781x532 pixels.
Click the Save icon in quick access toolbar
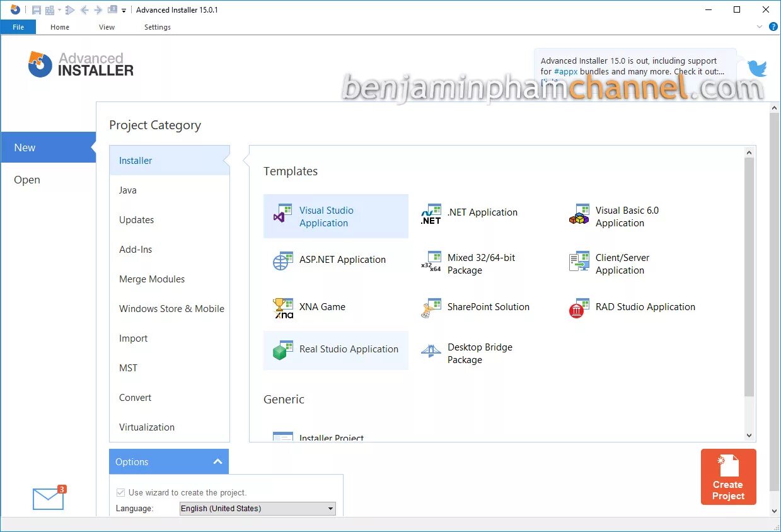pos(36,10)
